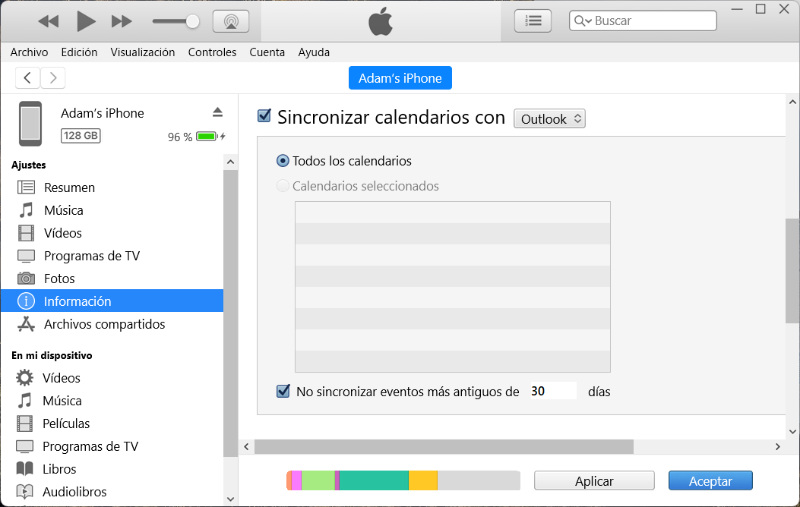Open the Ayuda menu
Image resolution: width=800 pixels, height=507 pixels.
coord(314,52)
